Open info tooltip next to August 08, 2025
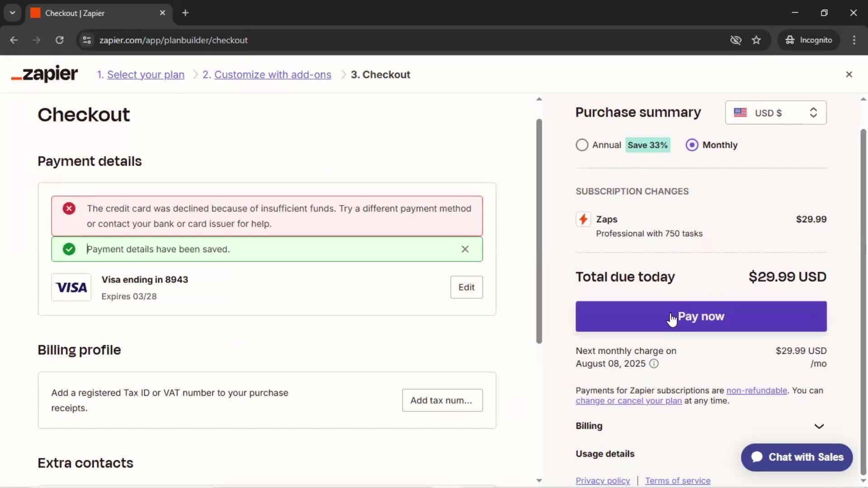 [x=654, y=364]
